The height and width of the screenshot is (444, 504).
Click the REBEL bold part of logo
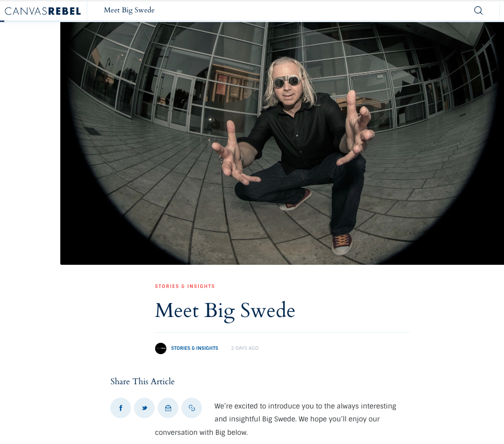point(64,11)
